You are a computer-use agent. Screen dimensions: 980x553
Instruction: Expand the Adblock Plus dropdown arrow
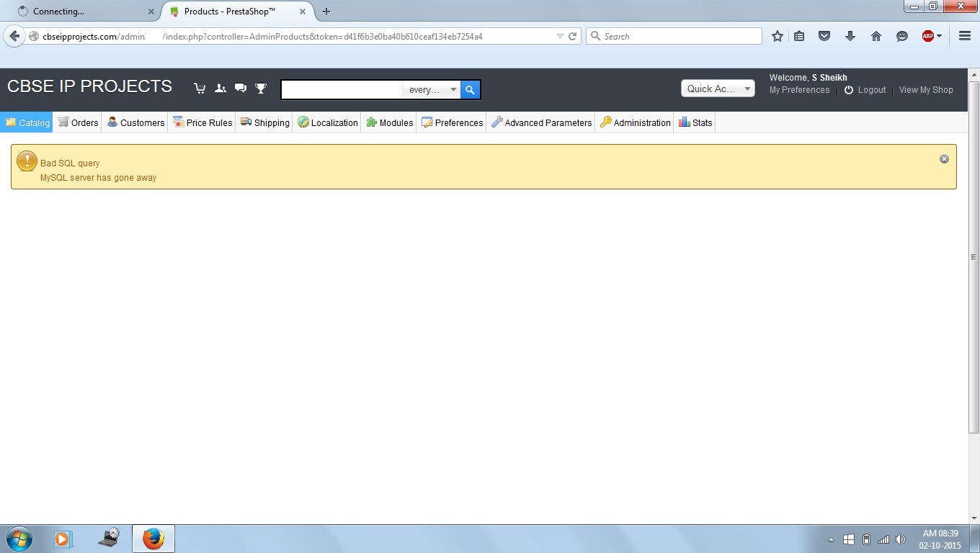click(x=939, y=36)
